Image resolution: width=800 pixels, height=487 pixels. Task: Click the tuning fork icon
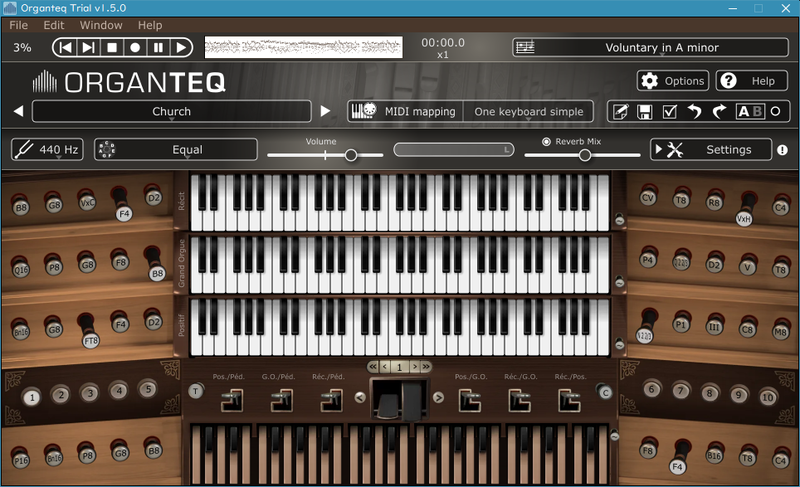click(x=24, y=149)
